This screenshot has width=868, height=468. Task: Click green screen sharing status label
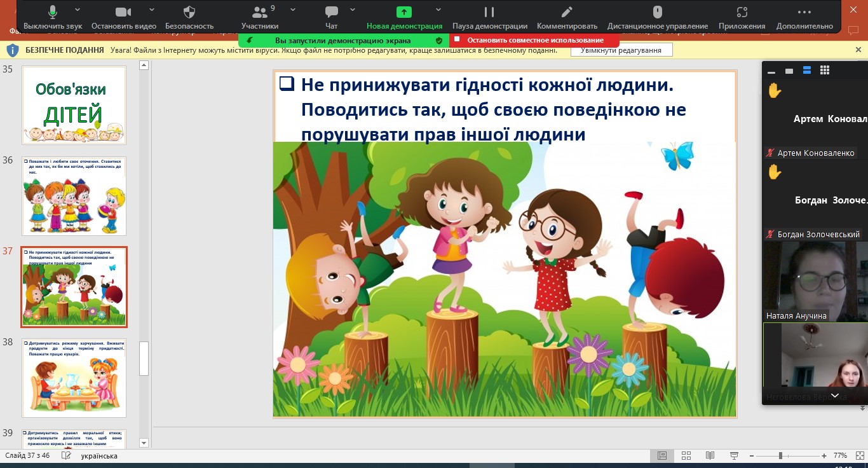pyautogui.click(x=342, y=40)
